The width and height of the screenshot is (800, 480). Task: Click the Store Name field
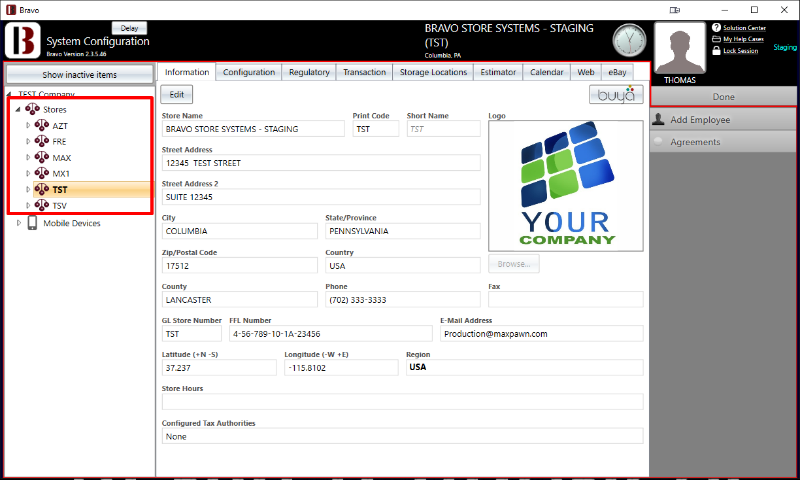point(253,129)
